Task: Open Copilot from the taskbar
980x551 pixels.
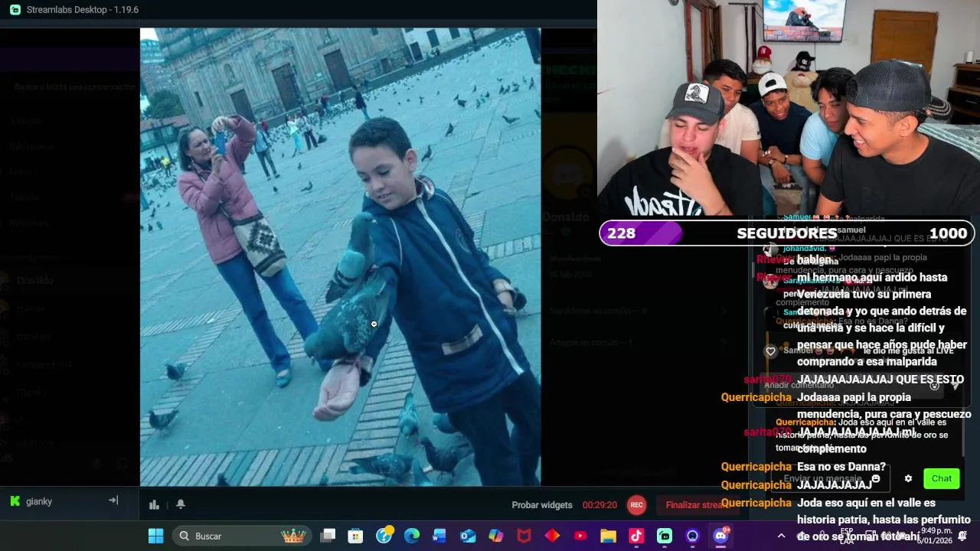Action: [496, 536]
